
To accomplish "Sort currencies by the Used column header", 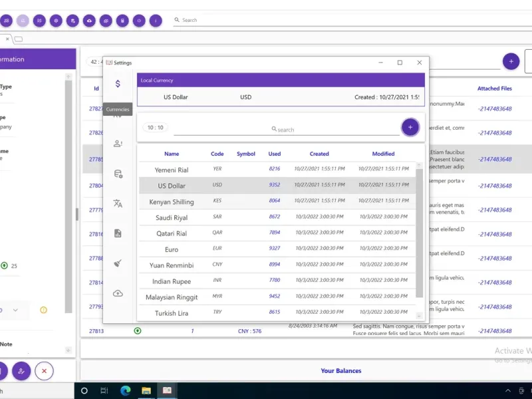I will click(x=275, y=154).
